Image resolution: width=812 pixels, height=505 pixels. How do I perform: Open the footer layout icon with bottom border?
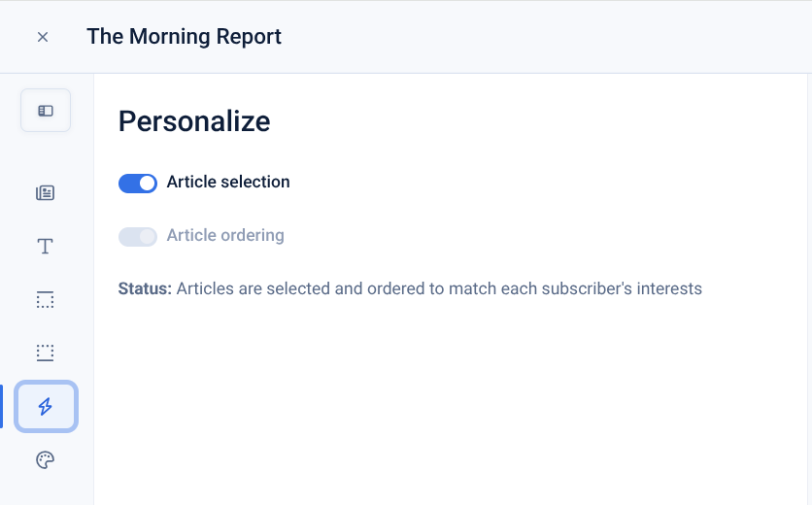46,353
